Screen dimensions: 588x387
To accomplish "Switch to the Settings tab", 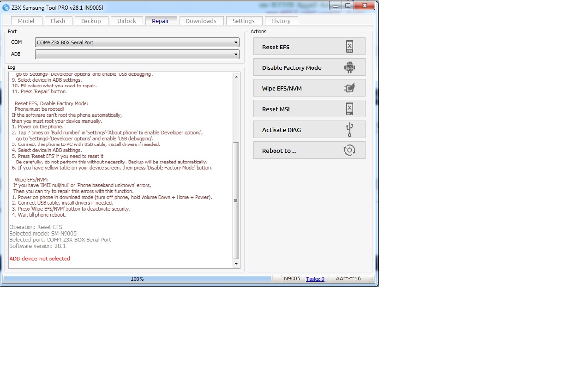I will (243, 21).
